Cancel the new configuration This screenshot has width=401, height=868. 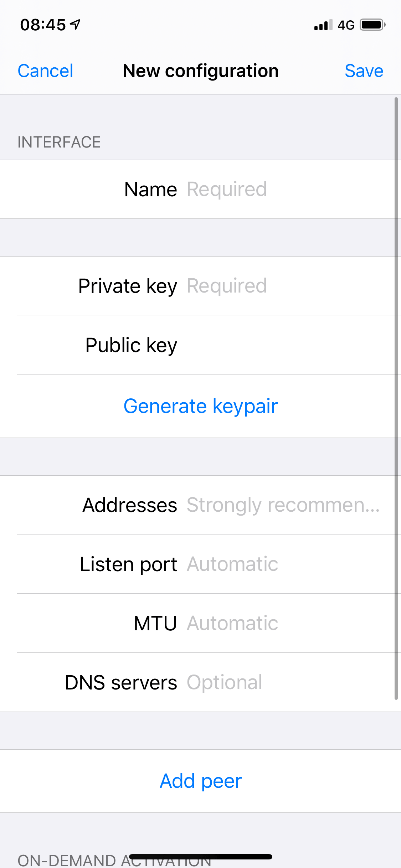45,71
